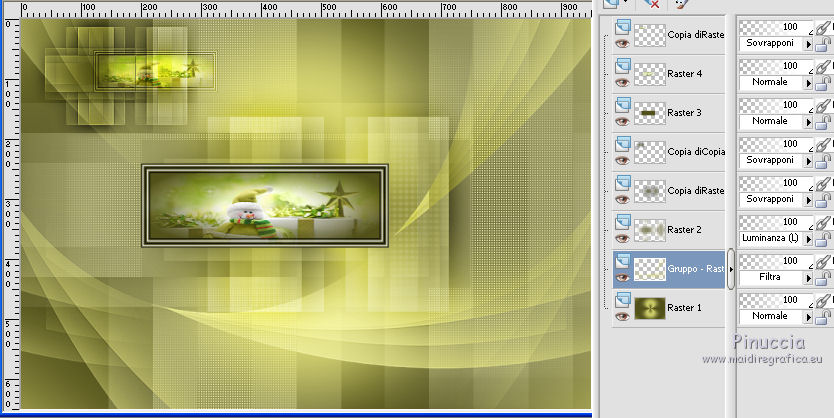Screen dimensions: 834x418
Task: Click the layer type icon of Raster 2
Action: tap(623, 222)
